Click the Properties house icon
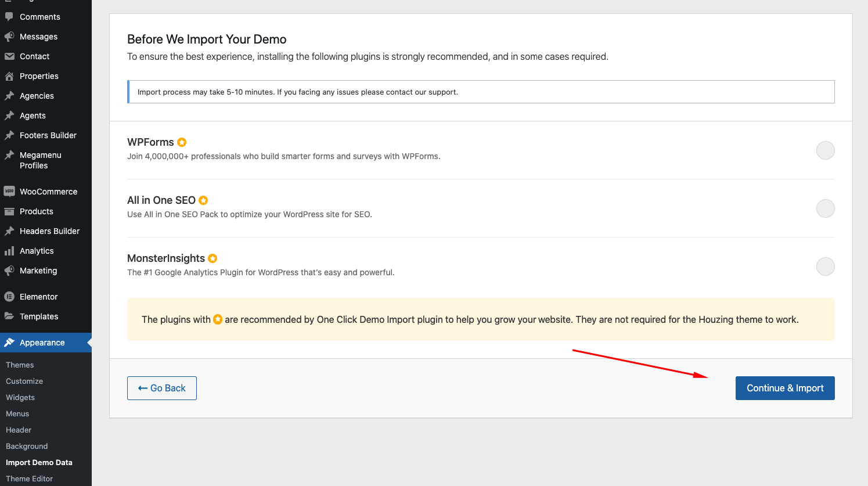 [9, 76]
